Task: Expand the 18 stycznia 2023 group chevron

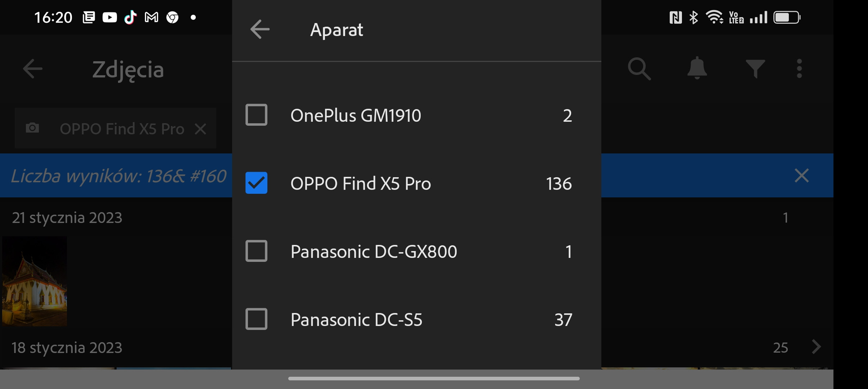Action: pyautogui.click(x=816, y=347)
